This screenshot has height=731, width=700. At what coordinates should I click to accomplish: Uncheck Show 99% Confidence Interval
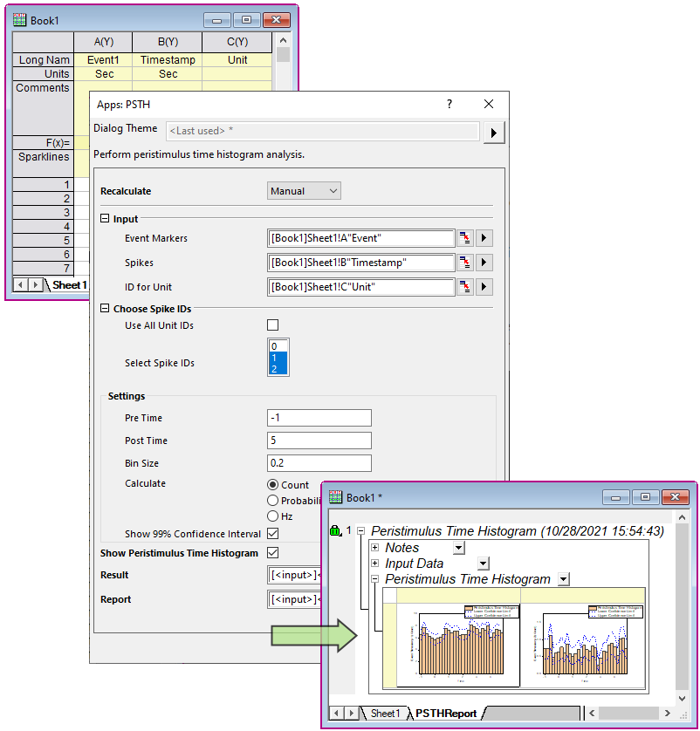(x=273, y=534)
